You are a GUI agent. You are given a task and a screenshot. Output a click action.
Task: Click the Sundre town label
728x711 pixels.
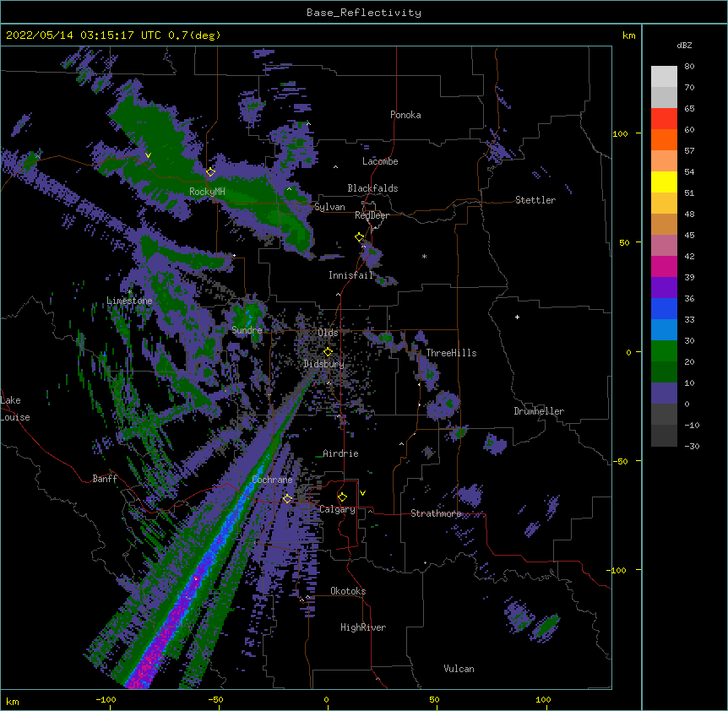(247, 330)
